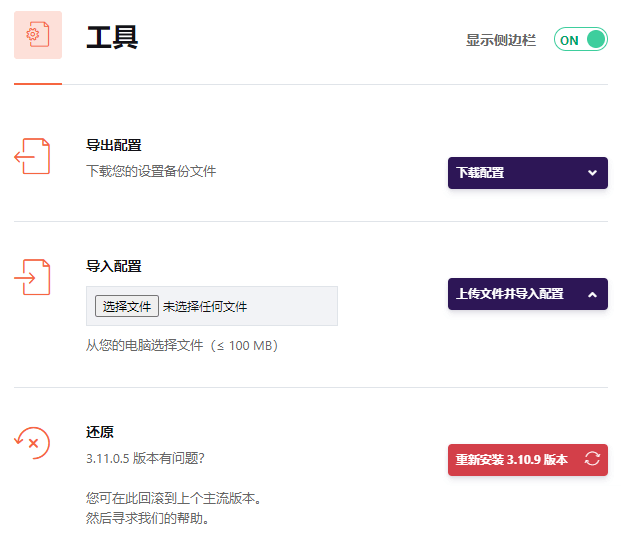Click the 未选择任何文件 file field

click(205, 306)
